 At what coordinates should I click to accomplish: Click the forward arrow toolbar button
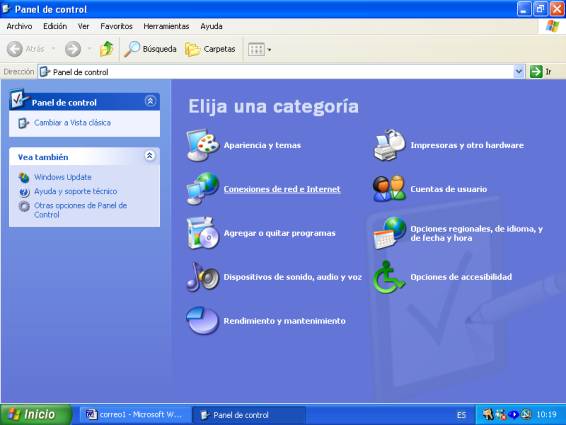coord(73,49)
